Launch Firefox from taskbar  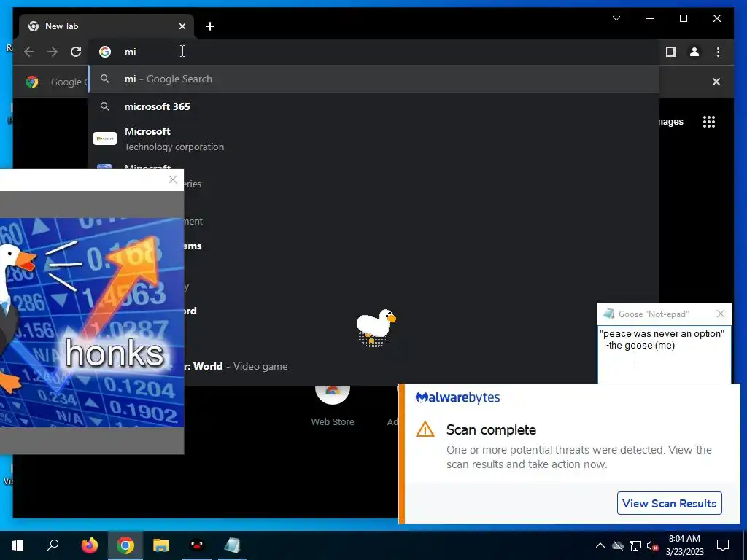click(89, 545)
